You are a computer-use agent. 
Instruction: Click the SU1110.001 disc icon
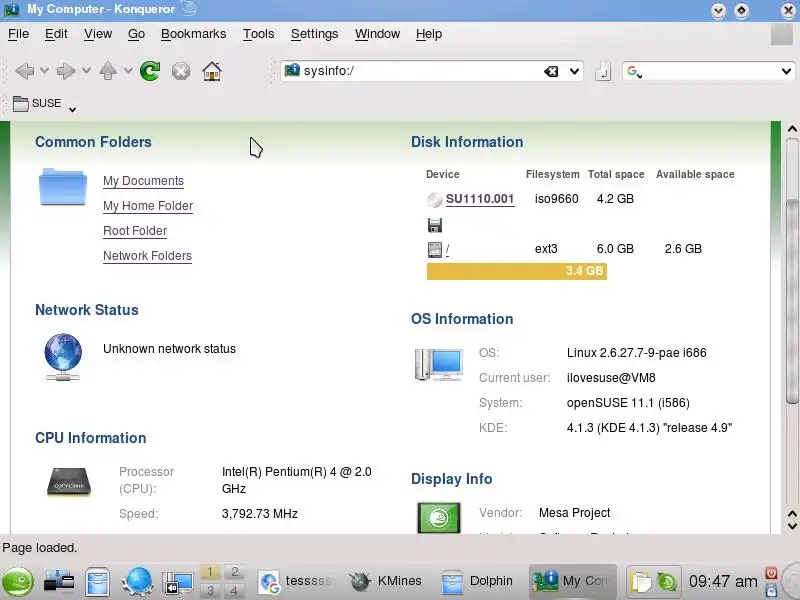click(435, 199)
